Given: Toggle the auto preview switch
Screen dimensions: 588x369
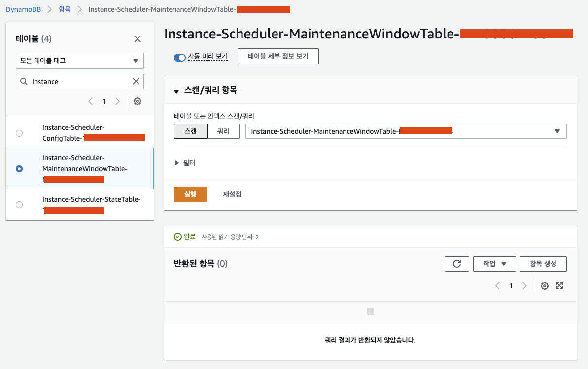Looking at the screenshot, I should pos(179,57).
